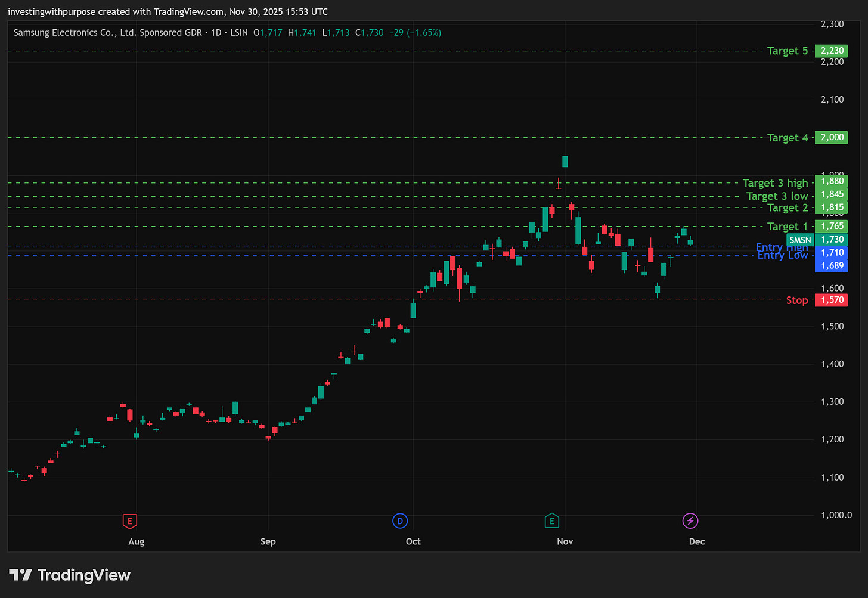This screenshot has height=598, width=868.
Task: Click the 1,400 price axis label
Action: [832, 364]
